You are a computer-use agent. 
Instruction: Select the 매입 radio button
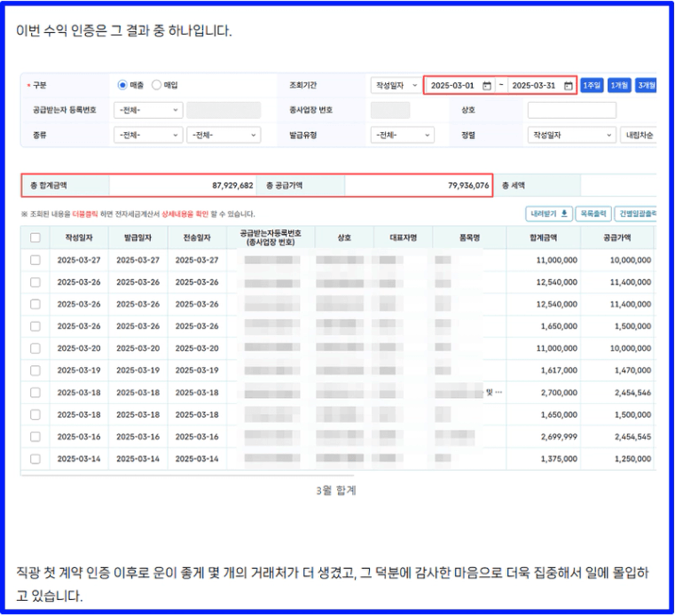[x=157, y=85]
